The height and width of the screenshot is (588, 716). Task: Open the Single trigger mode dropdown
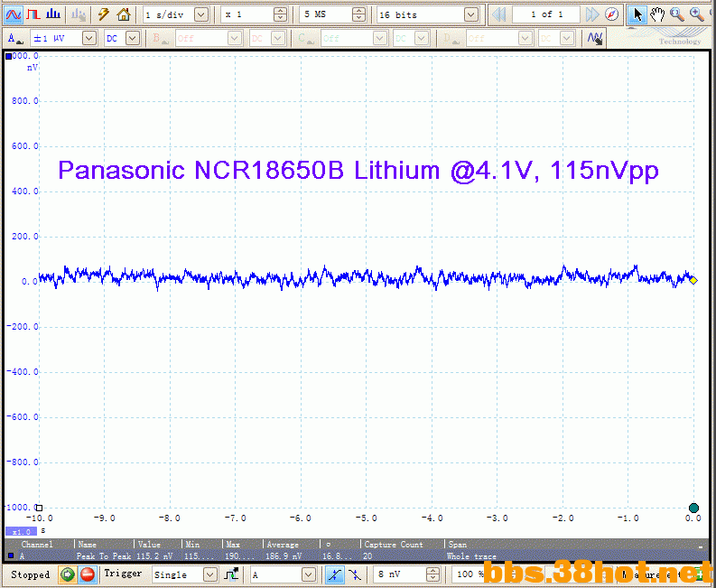point(210,574)
